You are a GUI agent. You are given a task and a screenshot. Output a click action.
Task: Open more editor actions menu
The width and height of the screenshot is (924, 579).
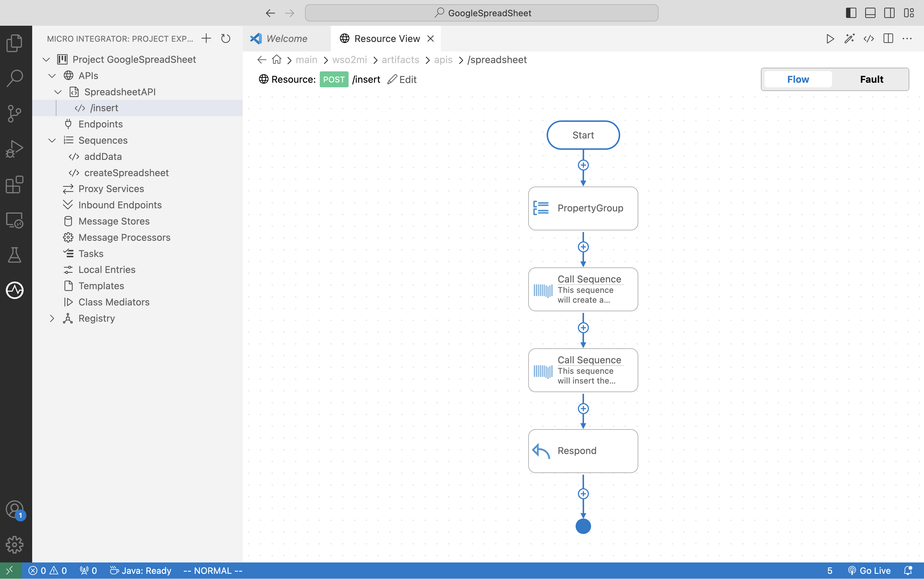907,39
